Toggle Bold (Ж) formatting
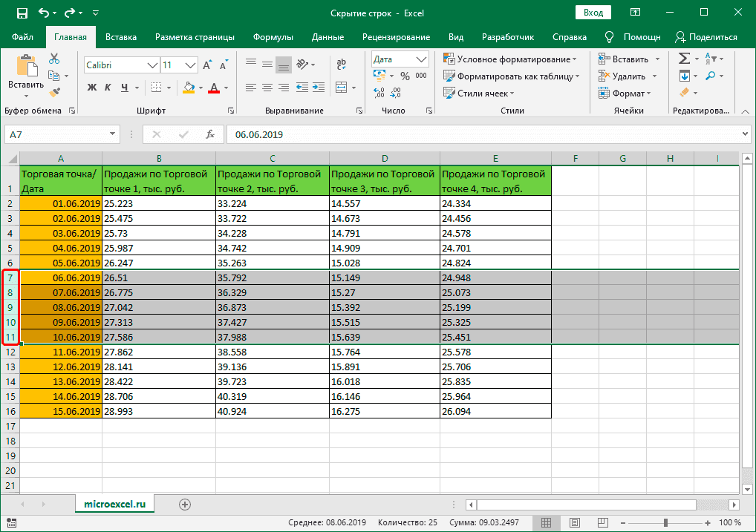Image resolution: width=756 pixels, height=532 pixels. pyautogui.click(x=92, y=88)
